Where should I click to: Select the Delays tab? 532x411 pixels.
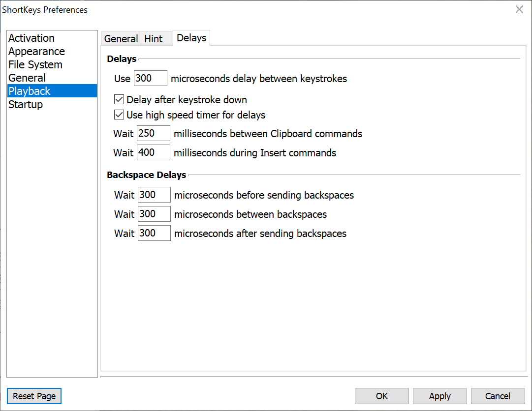191,38
